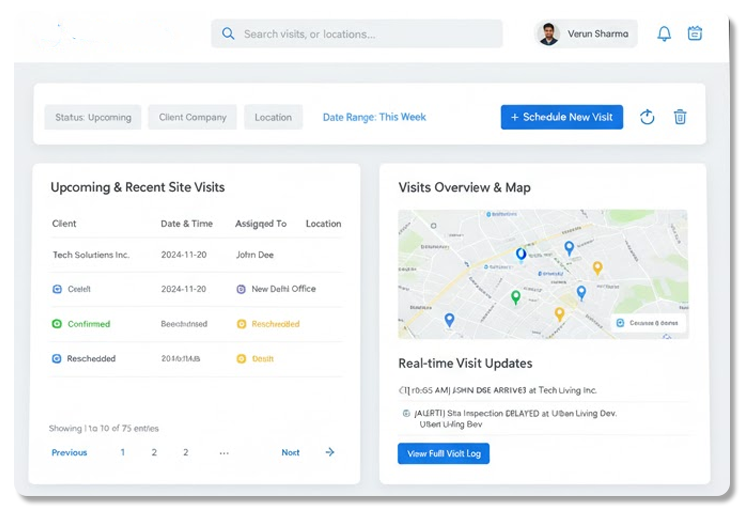
Task: Click the next page arrow icon
Action: point(330,453)
